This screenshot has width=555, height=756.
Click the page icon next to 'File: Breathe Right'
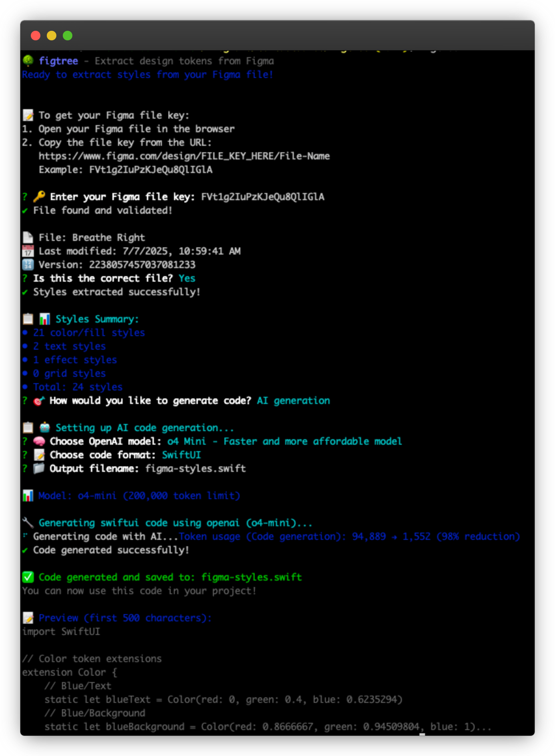[x=28, y=237]
